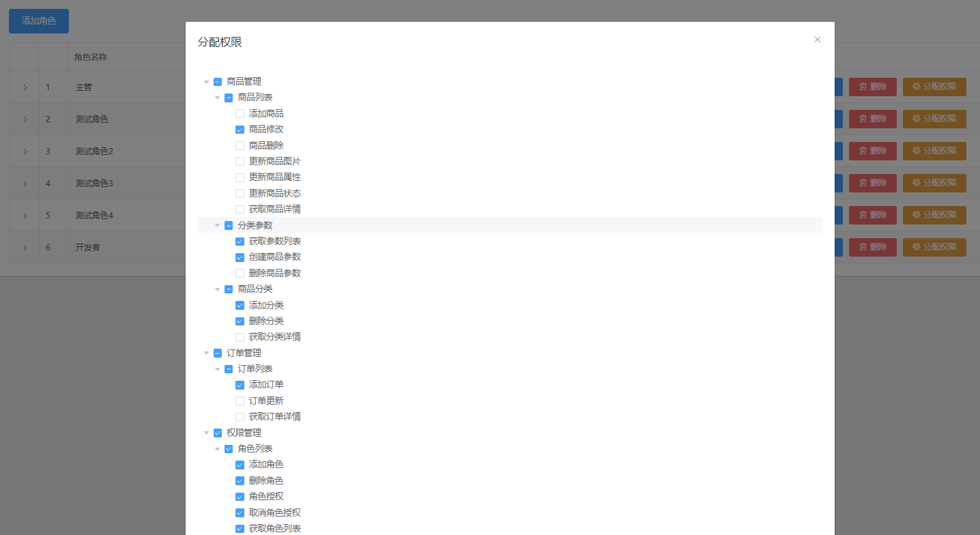Uncheck the 获取参数列表 checkbox
The height and width of the screenshot is (535, 980).
[x=240, y=242]
